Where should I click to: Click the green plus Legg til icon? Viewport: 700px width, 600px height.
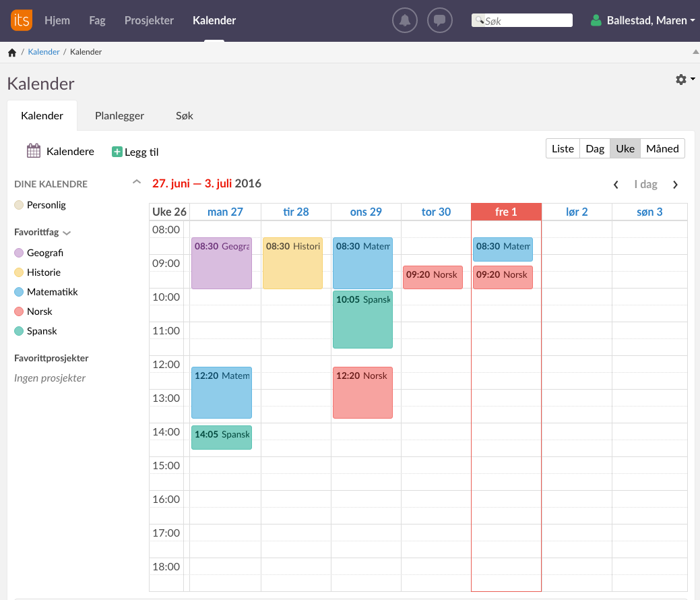(117, 152)
